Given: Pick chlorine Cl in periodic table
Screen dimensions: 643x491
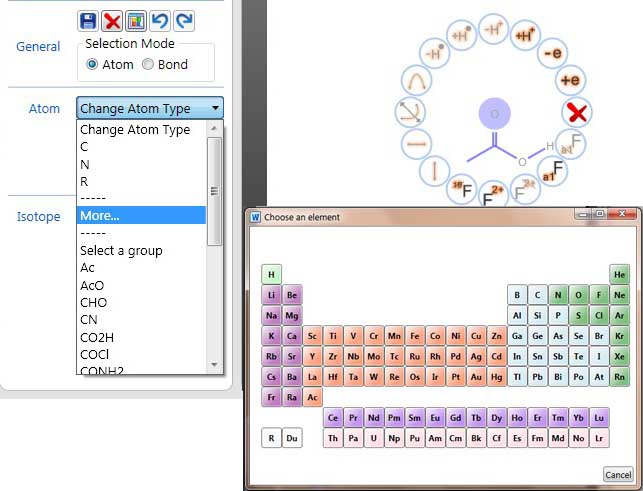Looking at the screenshot, I should [x=599, y=315].
